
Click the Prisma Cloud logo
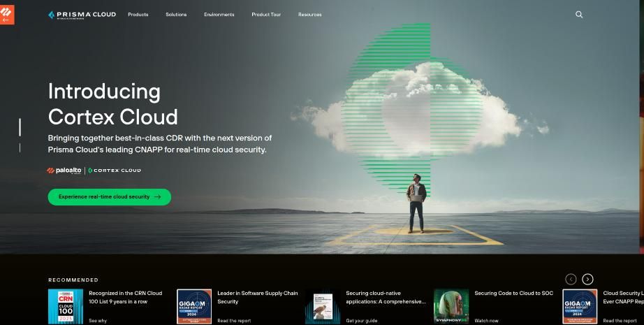(x=82, y=15)
